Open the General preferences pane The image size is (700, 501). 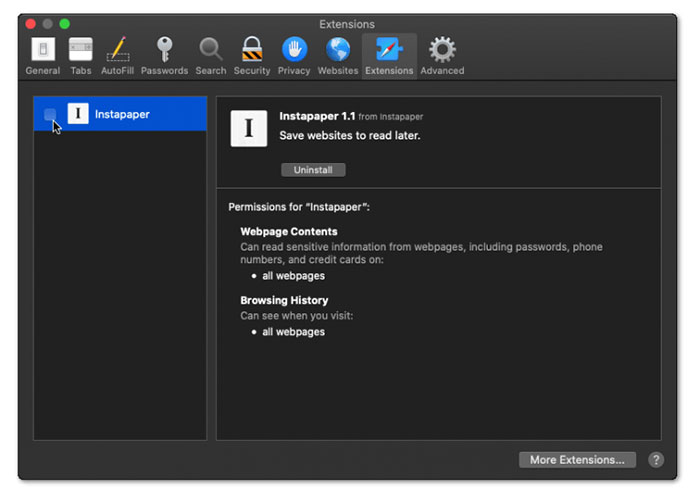click(42, 55)
